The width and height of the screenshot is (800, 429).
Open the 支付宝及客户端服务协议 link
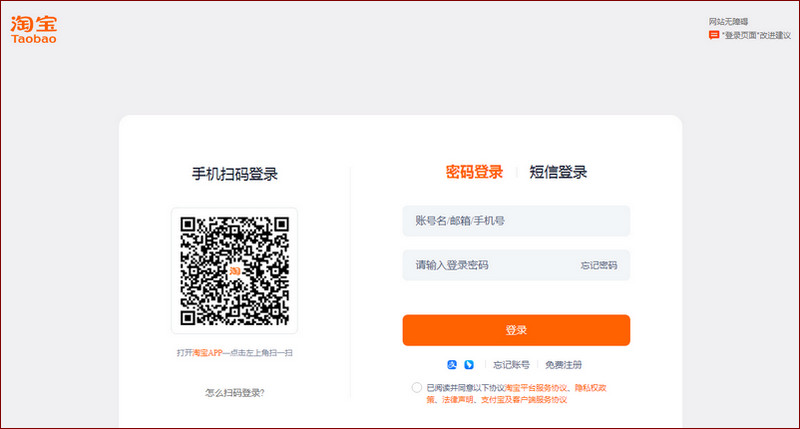tap(523, 399)
